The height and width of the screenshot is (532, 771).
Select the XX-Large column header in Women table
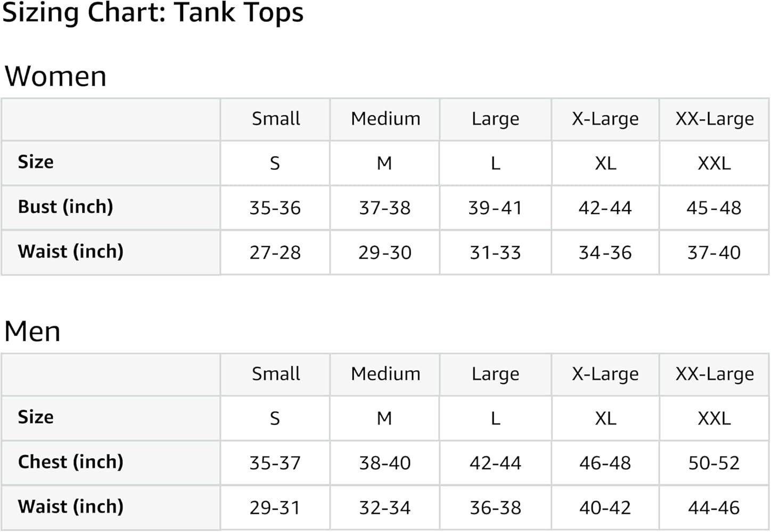point(715,119)
